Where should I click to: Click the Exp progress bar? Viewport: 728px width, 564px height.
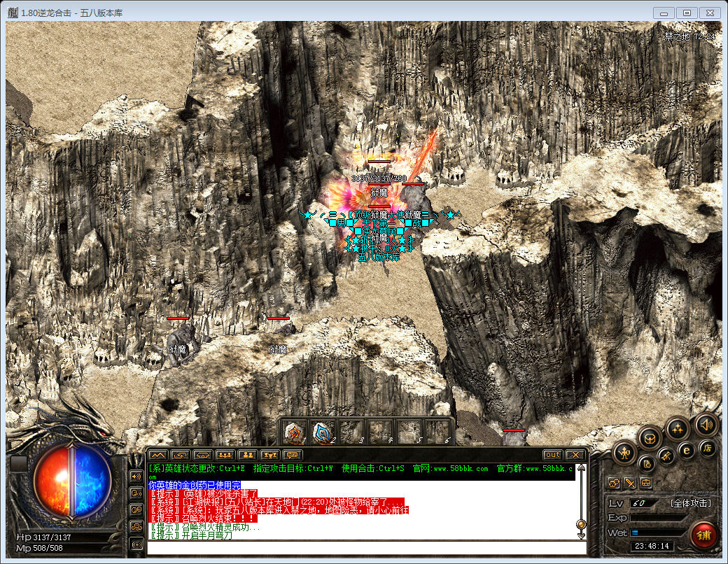(x=658, y=518)
